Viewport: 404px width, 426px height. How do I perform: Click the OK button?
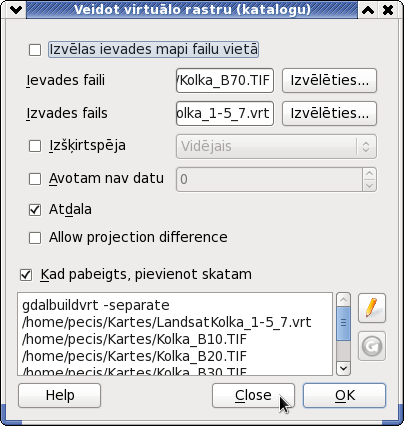(x=344, y=395)
